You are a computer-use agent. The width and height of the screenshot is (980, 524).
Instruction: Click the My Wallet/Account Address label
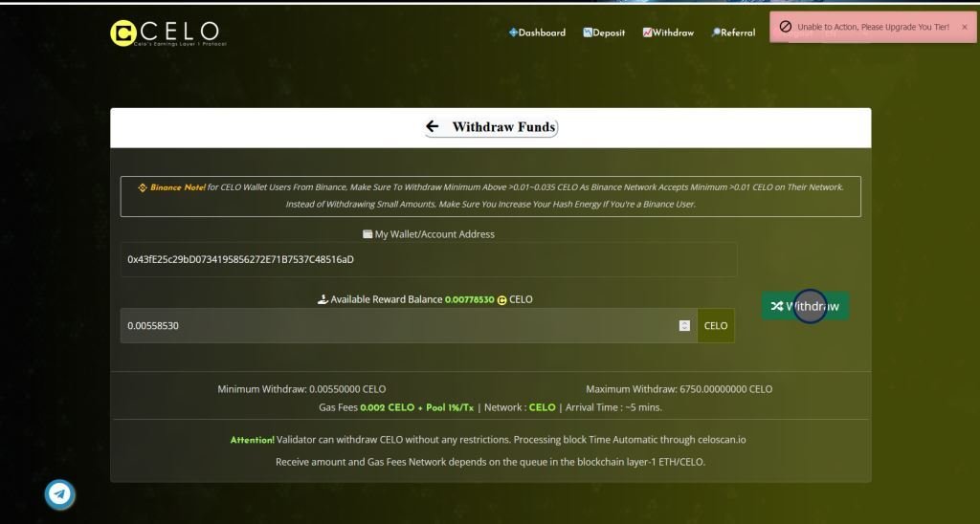point(434,234)
